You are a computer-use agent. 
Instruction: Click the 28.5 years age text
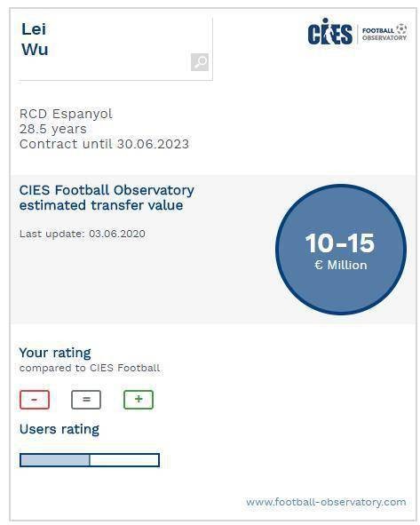pyautogui.click(x=53, y=129)
